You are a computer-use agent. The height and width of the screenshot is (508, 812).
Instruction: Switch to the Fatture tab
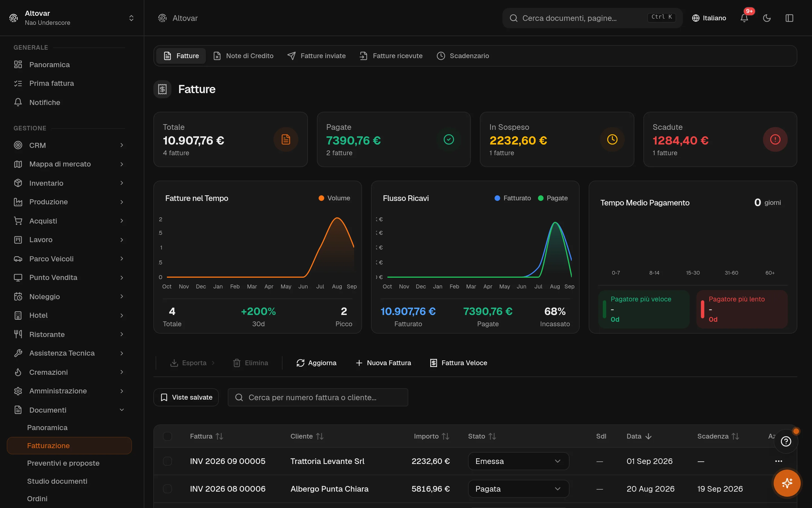(x=181, y=56)
